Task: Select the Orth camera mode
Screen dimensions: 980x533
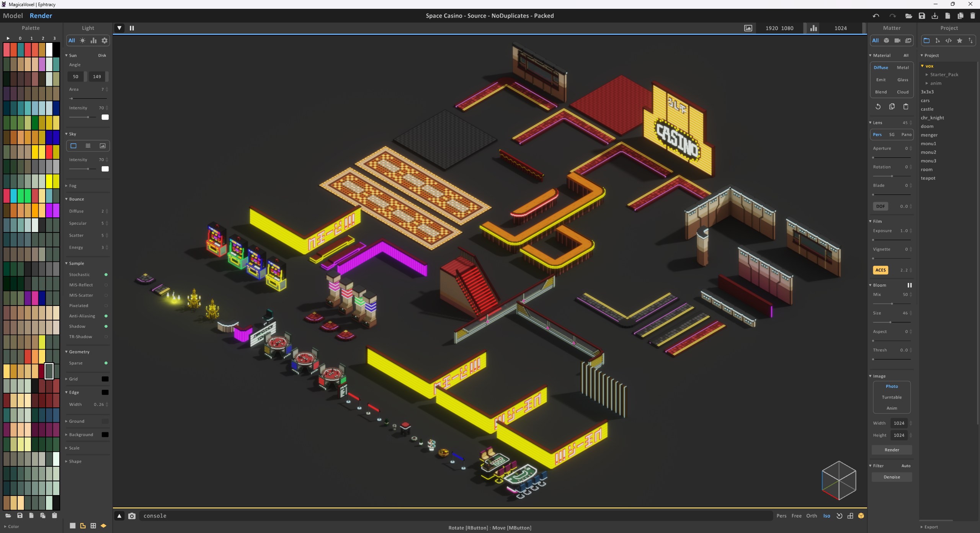Action: pos(811,516)
